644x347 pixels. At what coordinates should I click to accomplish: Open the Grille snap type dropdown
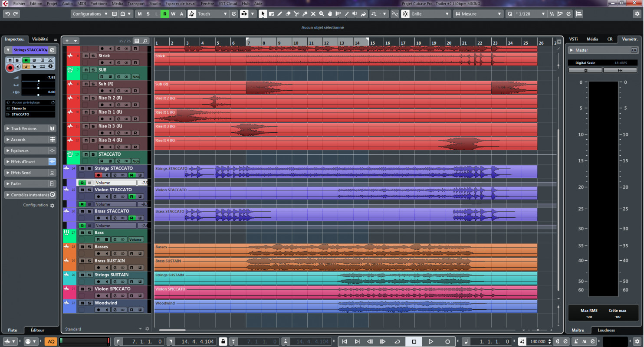(x=430, y=14)
